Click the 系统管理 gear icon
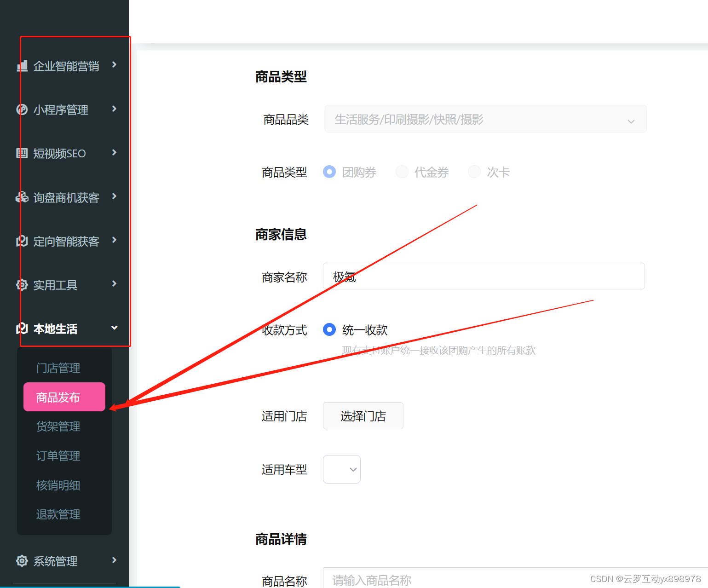The width and height of the screenshot is (708, 588). 22,561
